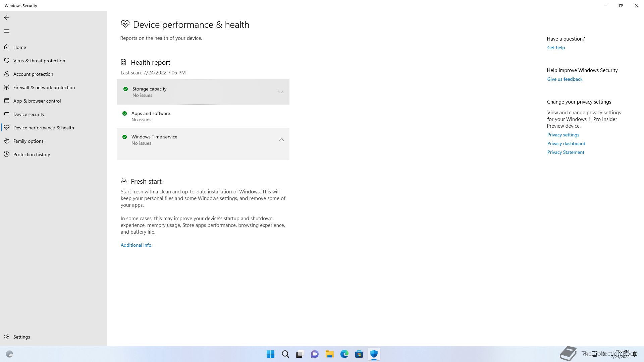The image size is (644, 362).
Task: Launch Teams Chat from the taskbar
Action: click(x=315, y=354)
